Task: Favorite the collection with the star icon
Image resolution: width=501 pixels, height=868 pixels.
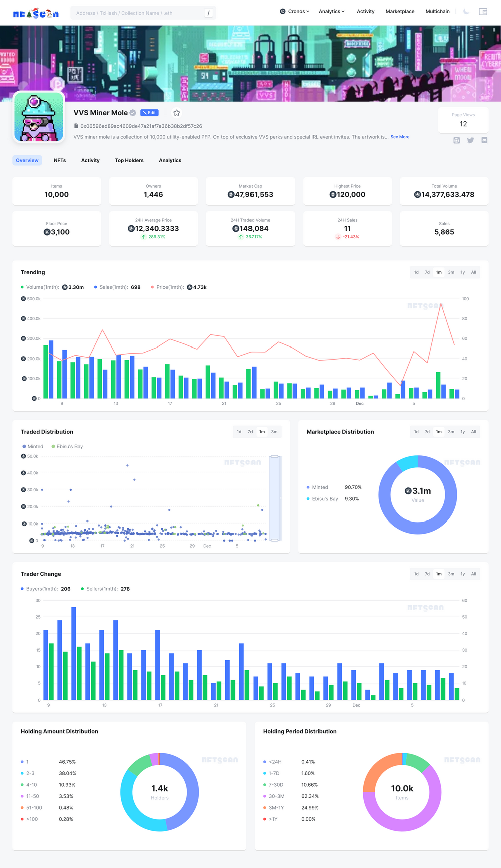Action: point(177,113)
